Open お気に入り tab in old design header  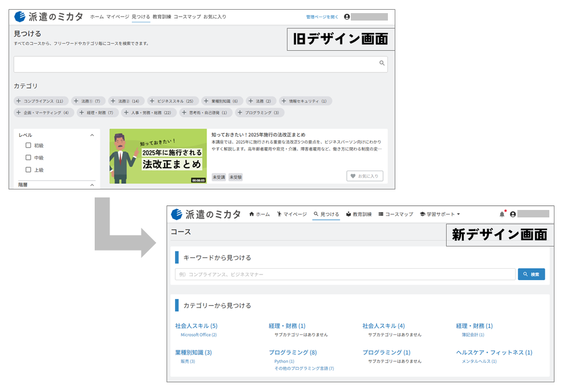coord(215,17)
